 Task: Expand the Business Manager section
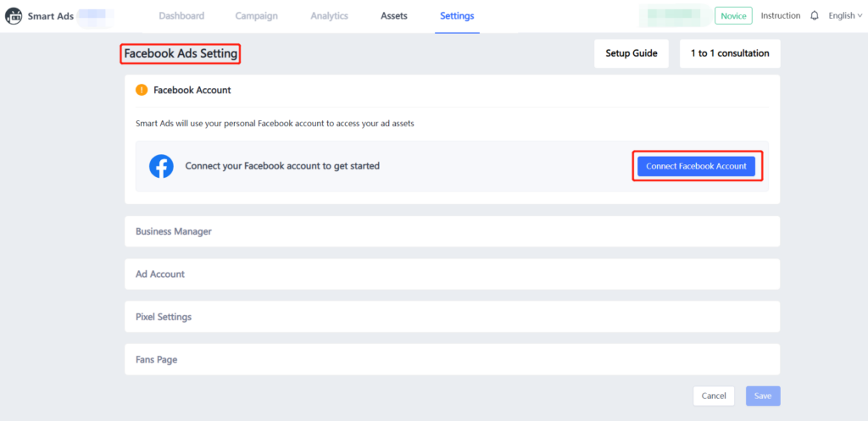click(x=451, y=231)
